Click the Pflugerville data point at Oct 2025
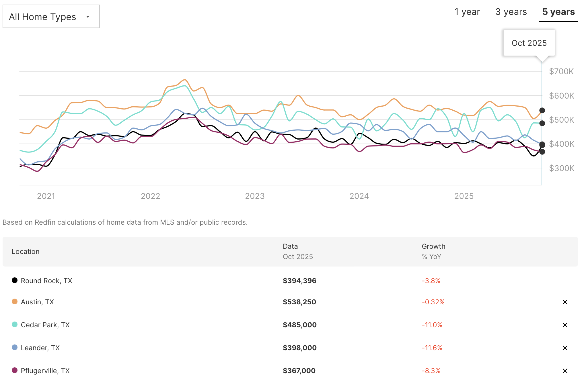Viewport: 588px width, 380px height. (x=542, y=152)
